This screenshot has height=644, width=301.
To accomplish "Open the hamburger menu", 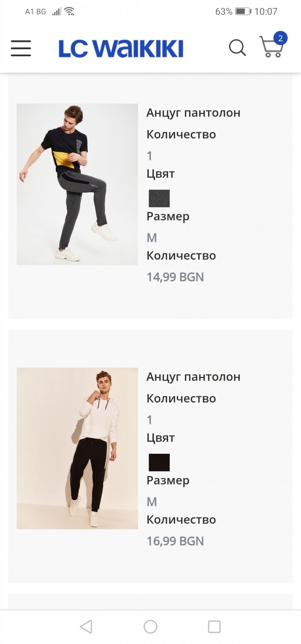I will click(x=21, y=48).
